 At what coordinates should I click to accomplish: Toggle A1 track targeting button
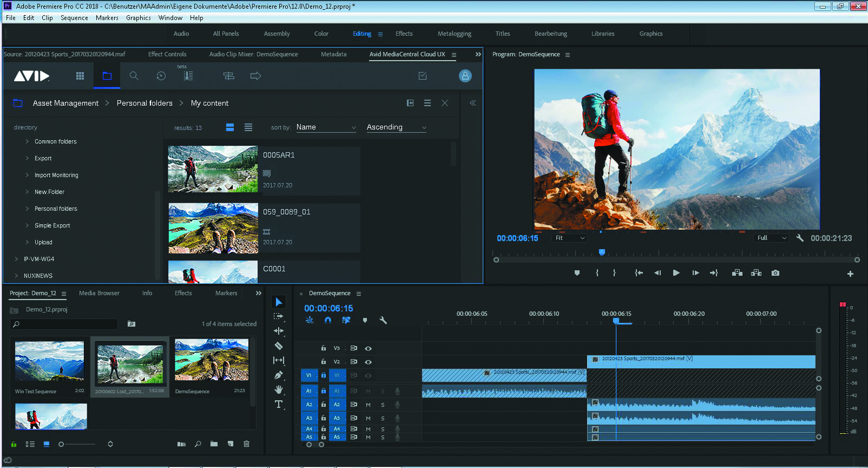click(337, 391)
